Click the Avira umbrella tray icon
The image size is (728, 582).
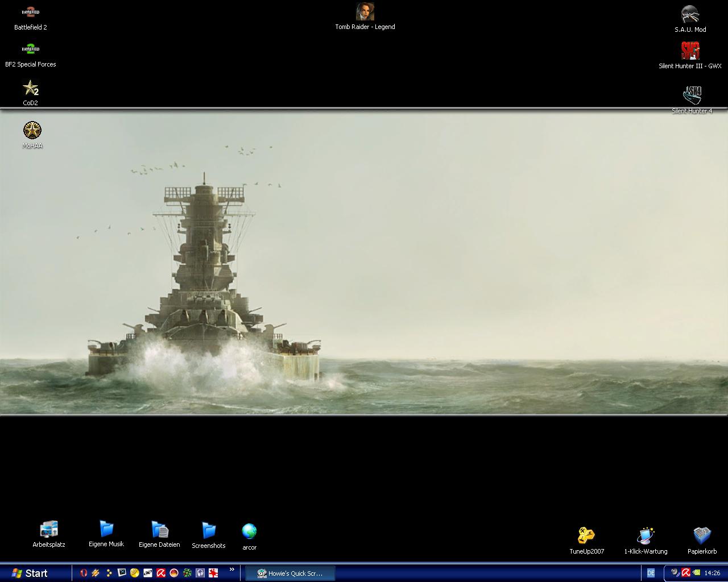tap(686, 573)
